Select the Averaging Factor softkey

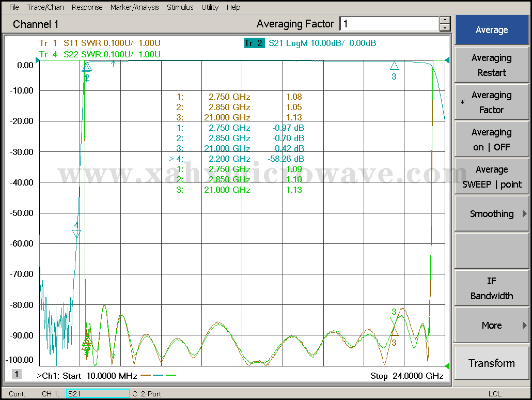click(x=492, y=102)
